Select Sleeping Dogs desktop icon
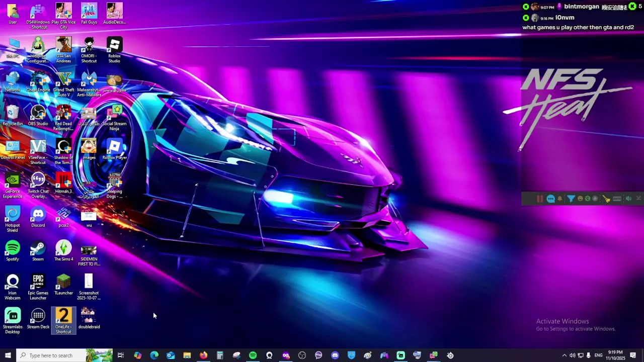Viewport: 644px width, 362px height. coord(114,186)
